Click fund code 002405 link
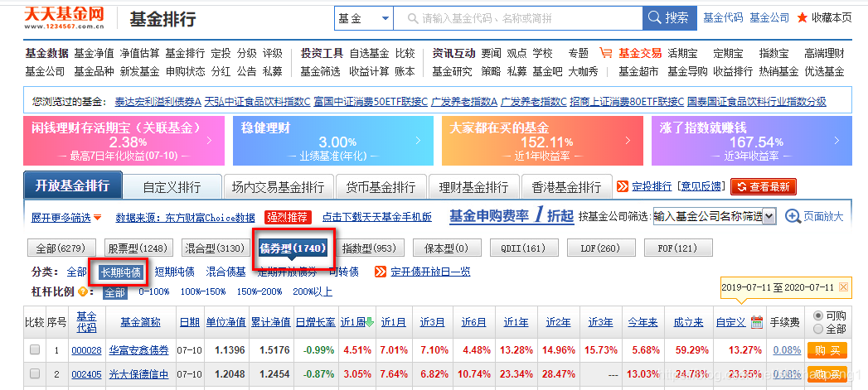 click(86, 374)
